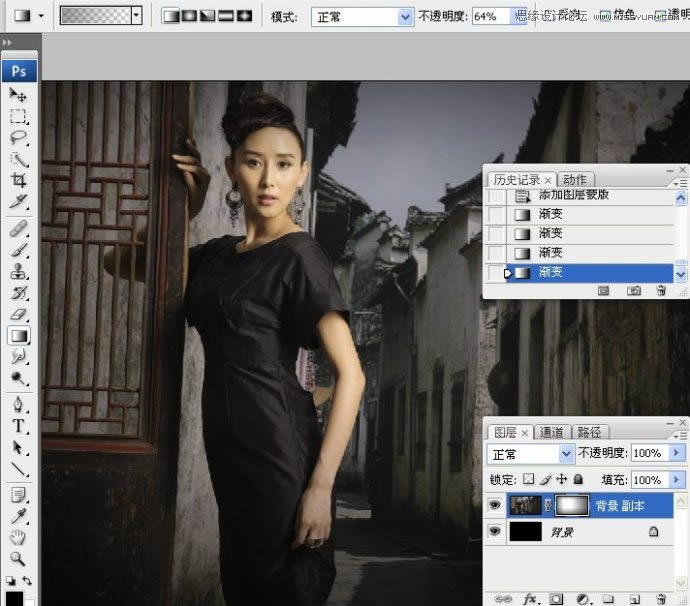
Task: Switch to the 动作 tab
Action: (574, 180)
